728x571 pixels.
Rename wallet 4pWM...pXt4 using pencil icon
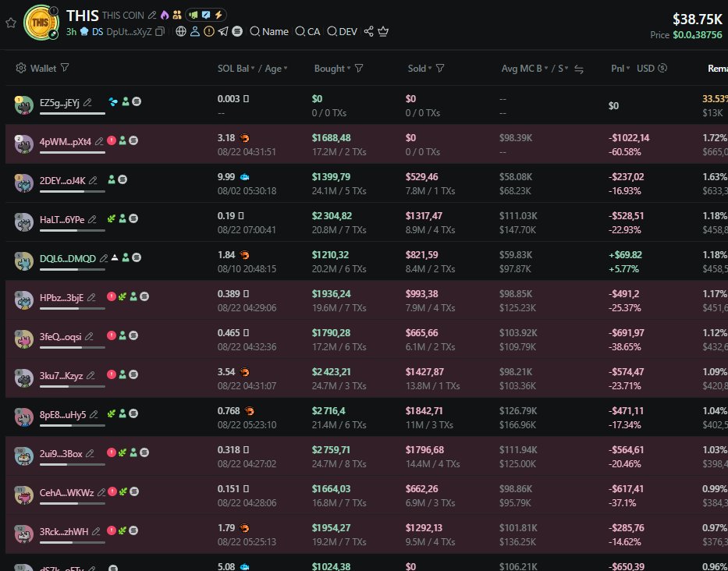click(98, 141)
